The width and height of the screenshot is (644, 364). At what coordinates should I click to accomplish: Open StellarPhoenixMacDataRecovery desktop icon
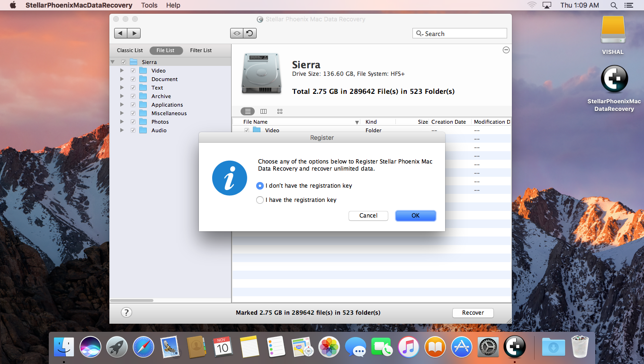point(614,89)
